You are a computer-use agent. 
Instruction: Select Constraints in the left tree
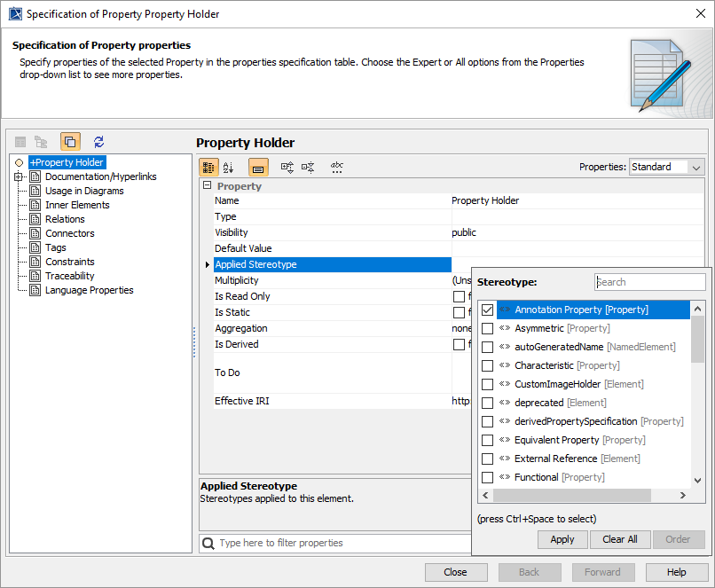pos(69,262)
